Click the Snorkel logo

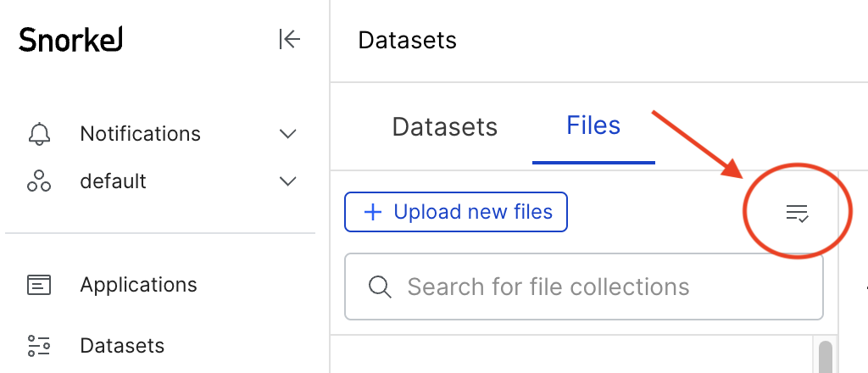coord(70,40)
